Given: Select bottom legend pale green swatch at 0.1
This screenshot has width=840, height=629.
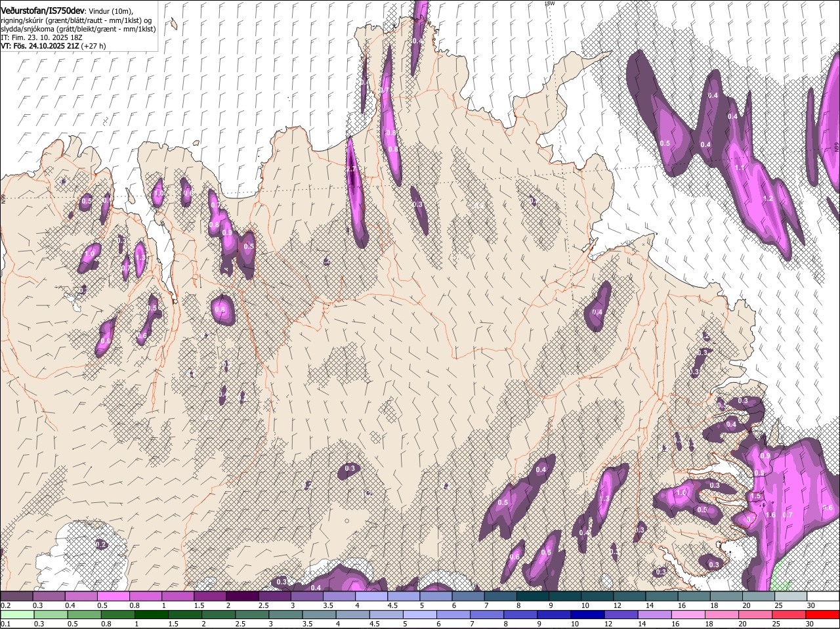Looking at the screenshot, I should [16, 615].
